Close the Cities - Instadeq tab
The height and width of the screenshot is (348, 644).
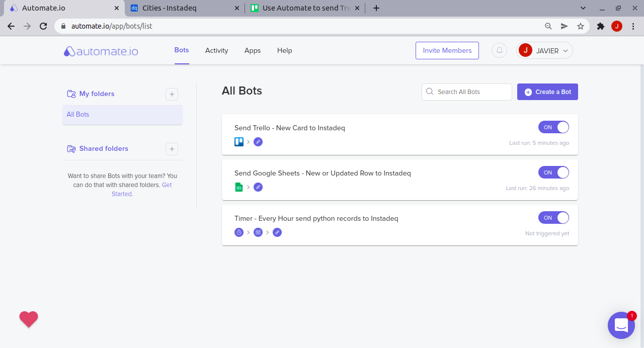(x=237, y=8)
